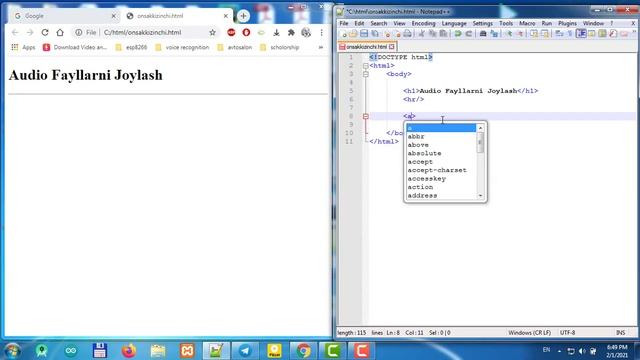
Task: Bookmark this page with the star icon
Action: click(x=212, y=32)
